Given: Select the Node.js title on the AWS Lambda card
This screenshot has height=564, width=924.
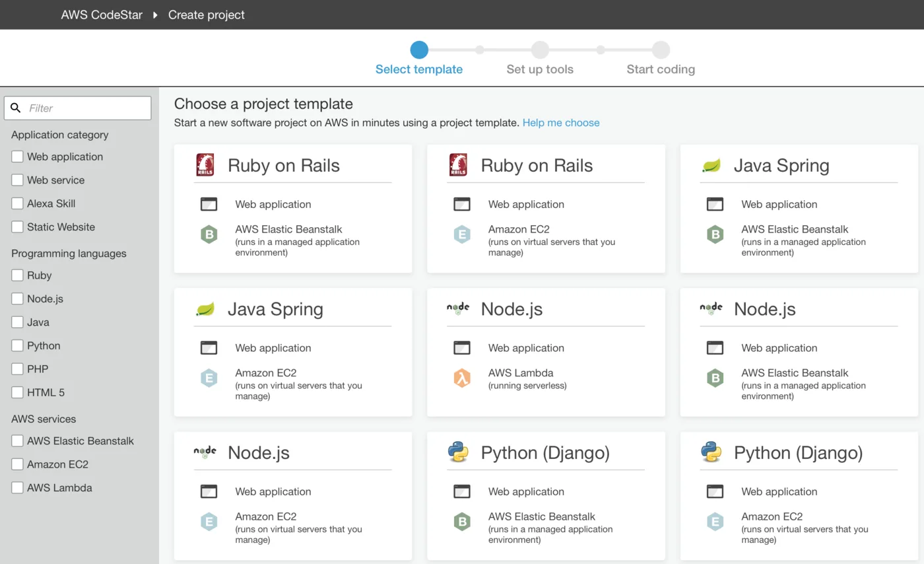Looking at the screenshot, I should pos(511,309).
